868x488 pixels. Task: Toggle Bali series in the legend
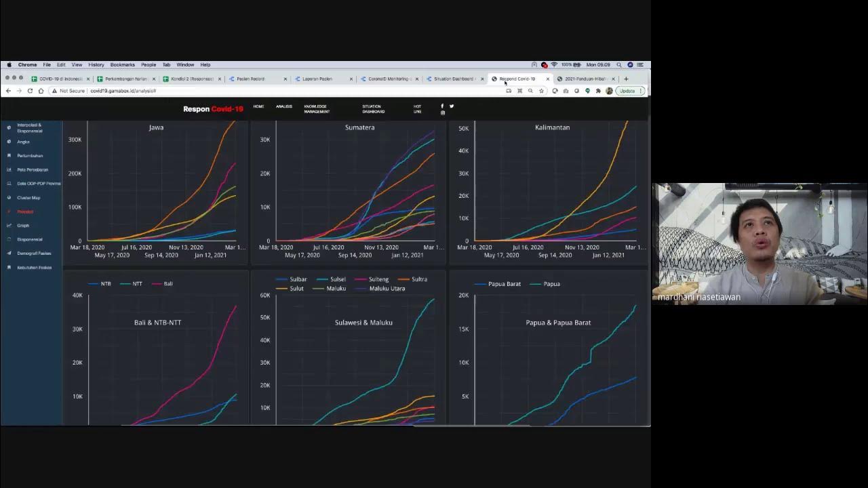[x=161, y=283]
